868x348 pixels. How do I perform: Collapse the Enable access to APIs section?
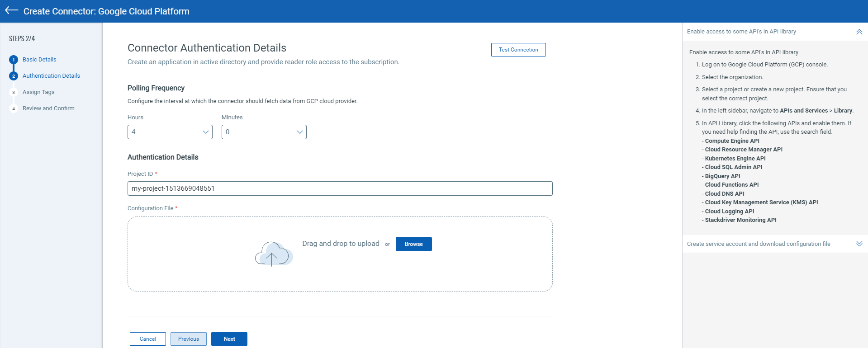point(859,32)
